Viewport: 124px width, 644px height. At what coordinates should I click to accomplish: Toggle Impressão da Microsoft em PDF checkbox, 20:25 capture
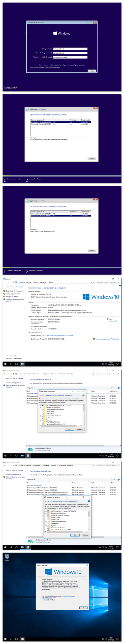(48, 530)
